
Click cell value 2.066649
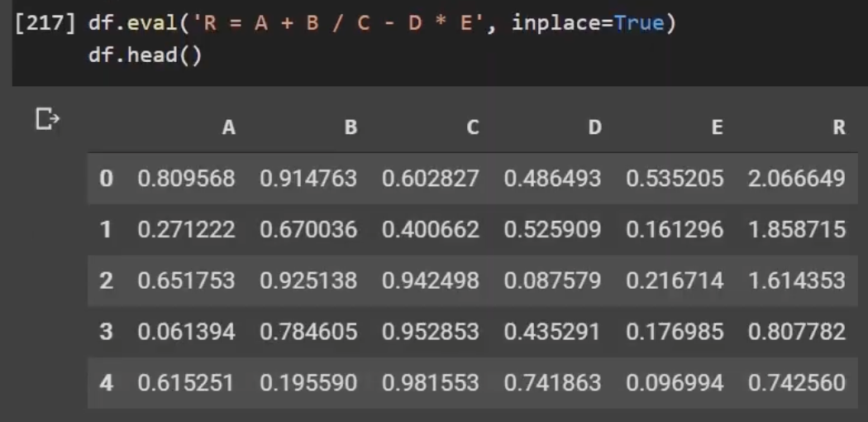797,179
